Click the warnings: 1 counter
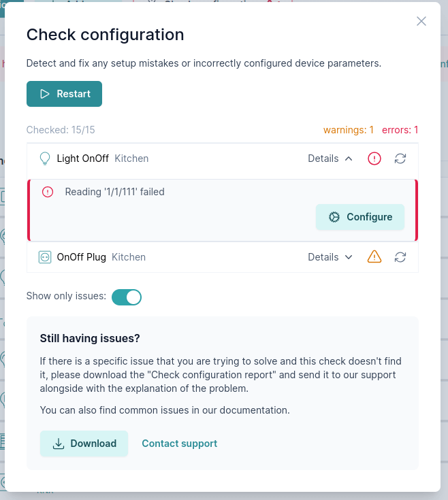 [x=348, y=129]
